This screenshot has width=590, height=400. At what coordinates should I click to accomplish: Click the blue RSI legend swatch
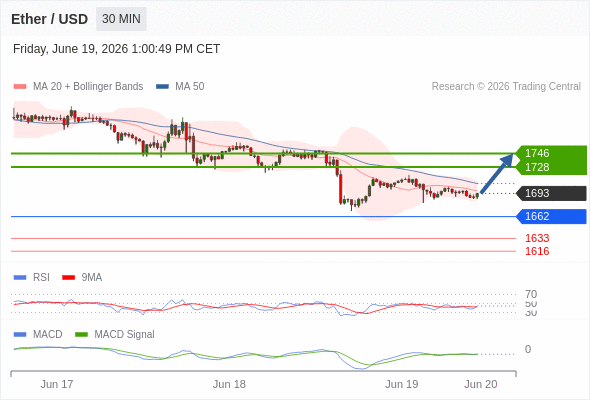pos(20,278)
